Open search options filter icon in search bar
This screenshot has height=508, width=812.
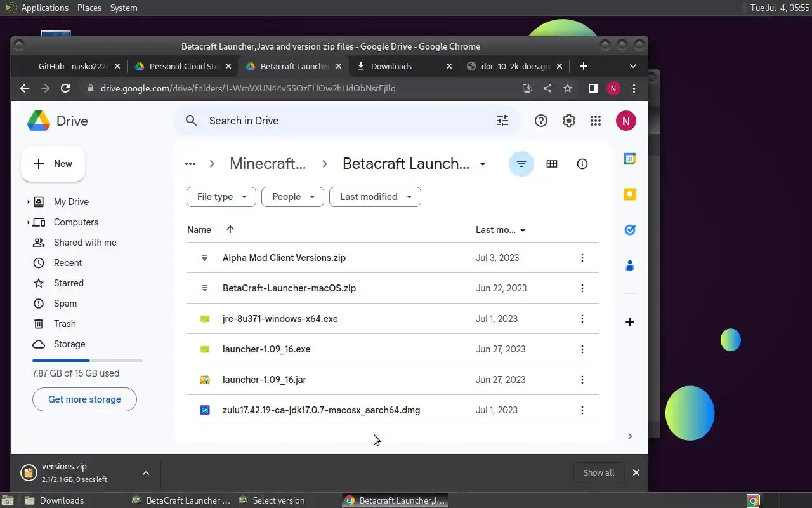[x=502, y=121]
